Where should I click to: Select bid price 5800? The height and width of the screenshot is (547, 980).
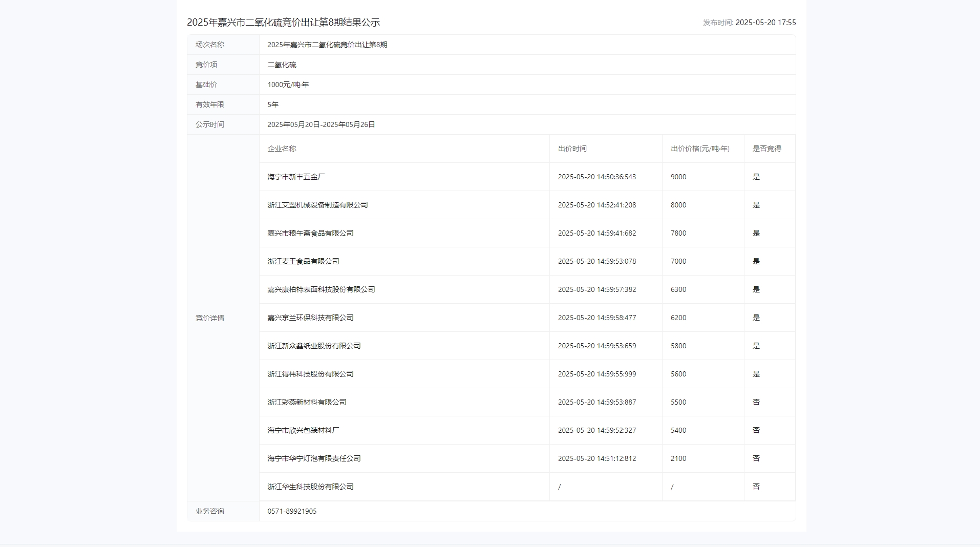tap(678, 346)
